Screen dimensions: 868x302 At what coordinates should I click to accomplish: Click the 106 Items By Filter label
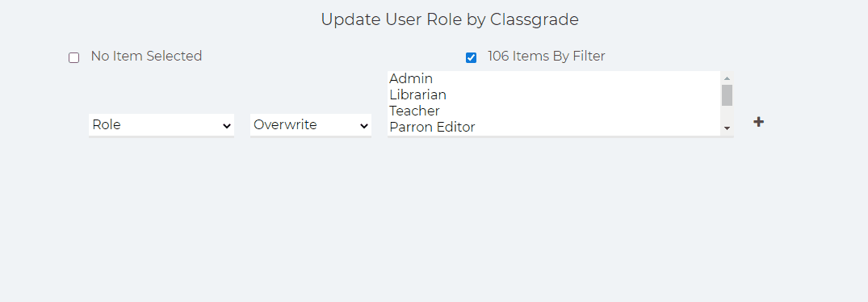pos(547,56)
